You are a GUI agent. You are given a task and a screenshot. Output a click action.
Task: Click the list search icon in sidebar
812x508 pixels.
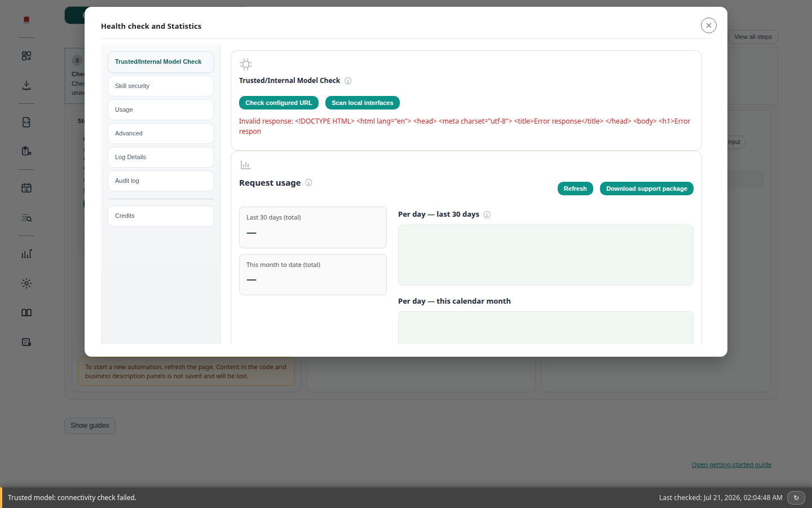[x=27, y=217]
